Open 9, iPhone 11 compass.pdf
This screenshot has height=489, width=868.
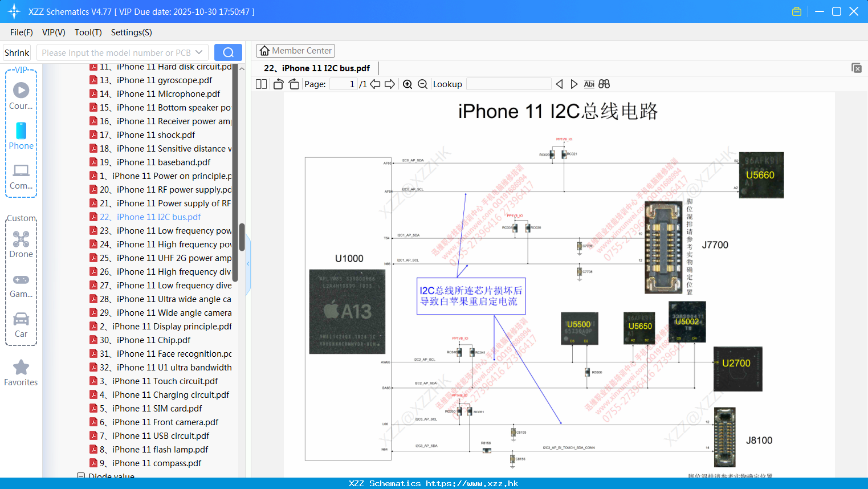click(145, 463)
